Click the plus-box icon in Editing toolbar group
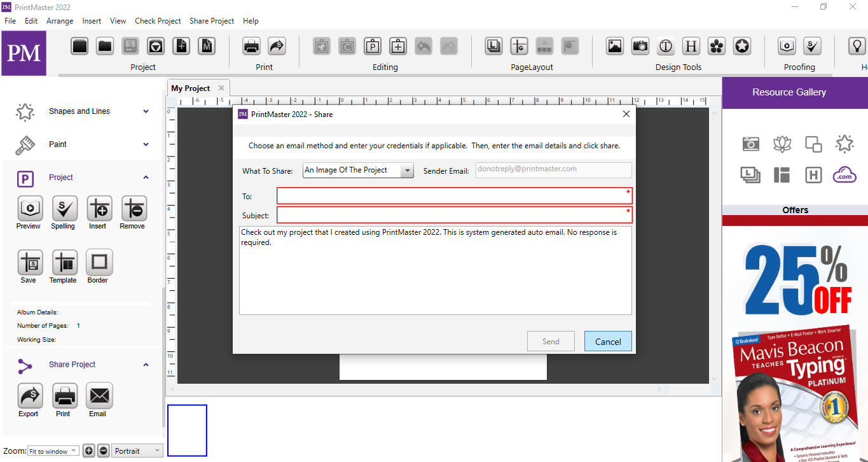The width and height of the screenshot is (868, 462). point(398,46)
